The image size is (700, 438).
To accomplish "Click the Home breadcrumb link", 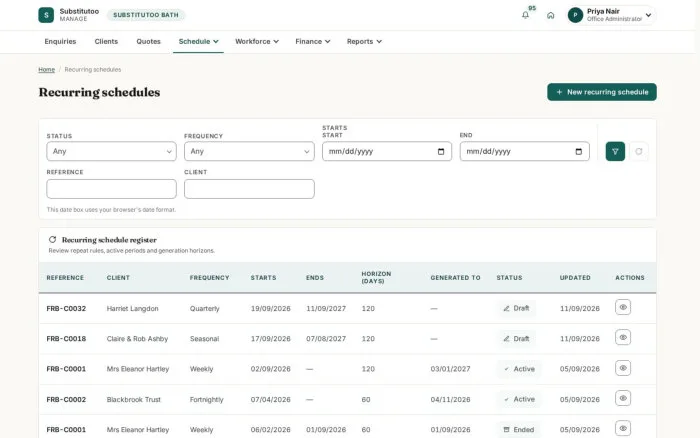I will 46,70.
